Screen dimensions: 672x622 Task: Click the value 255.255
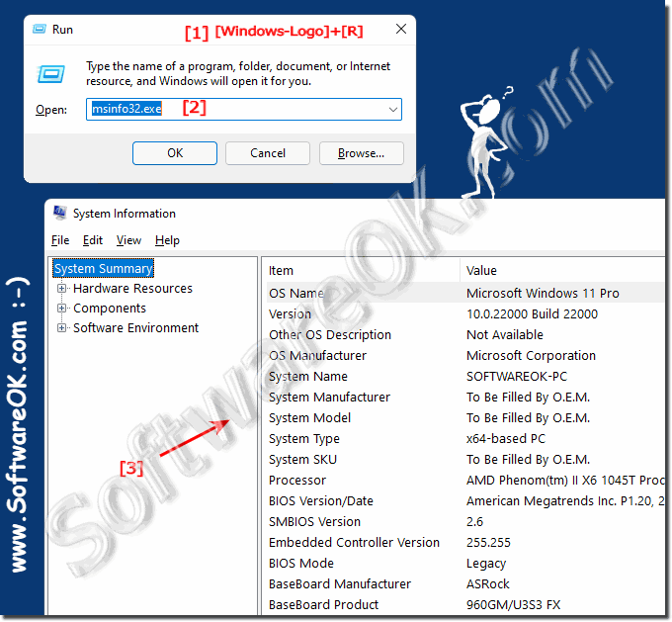(x=488, y=542)
